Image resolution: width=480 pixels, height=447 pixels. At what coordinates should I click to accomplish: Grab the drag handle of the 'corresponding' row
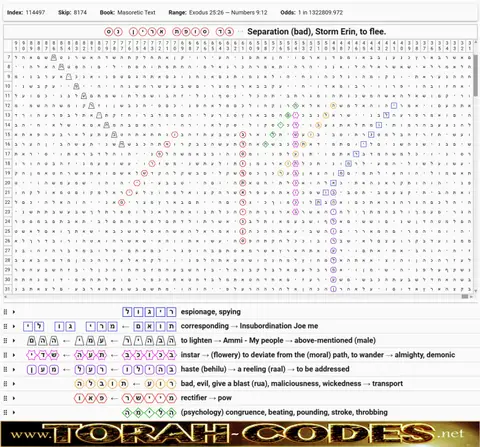coord(5,326)
